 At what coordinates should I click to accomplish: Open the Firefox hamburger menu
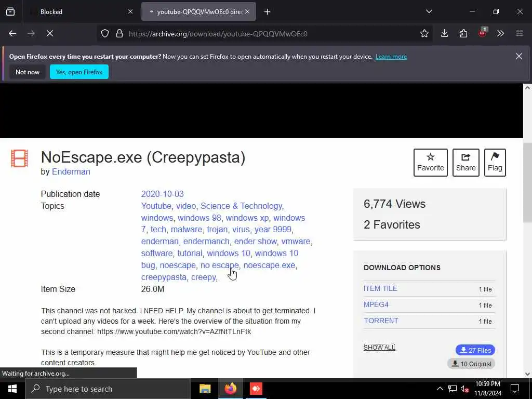(519, 33)
